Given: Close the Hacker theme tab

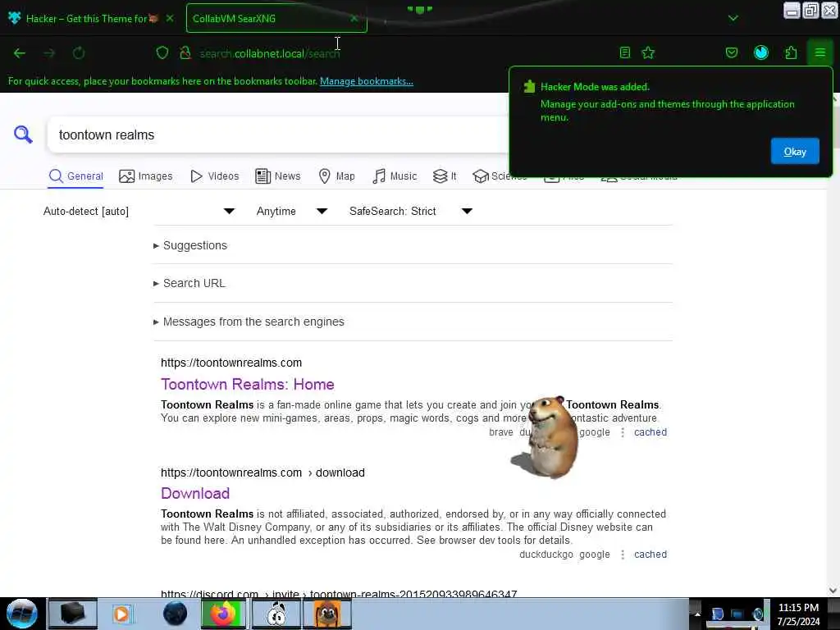Looking at the screenshot, I should point(170,18).
